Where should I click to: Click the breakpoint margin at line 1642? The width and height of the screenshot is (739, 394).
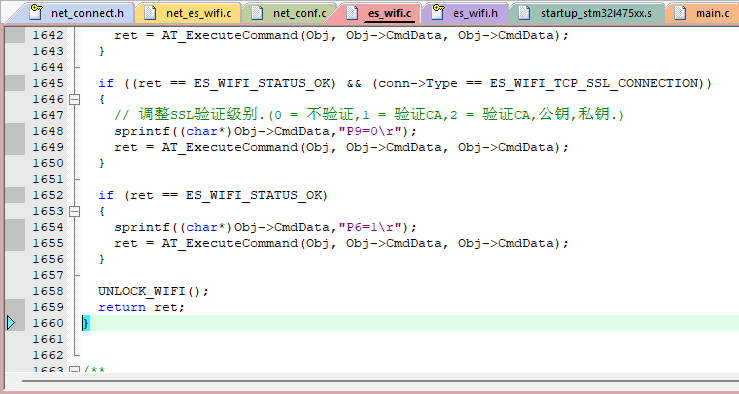(x=15, y=35)
